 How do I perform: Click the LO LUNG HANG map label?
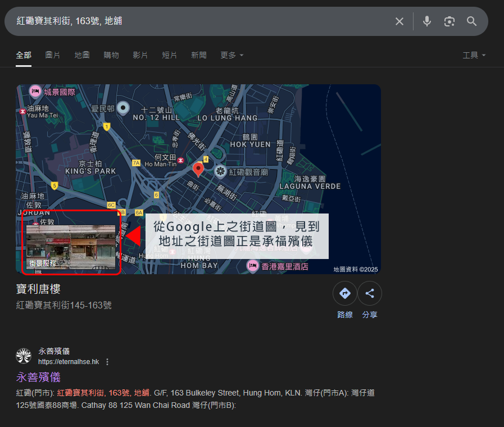click(x=227, y=118)
